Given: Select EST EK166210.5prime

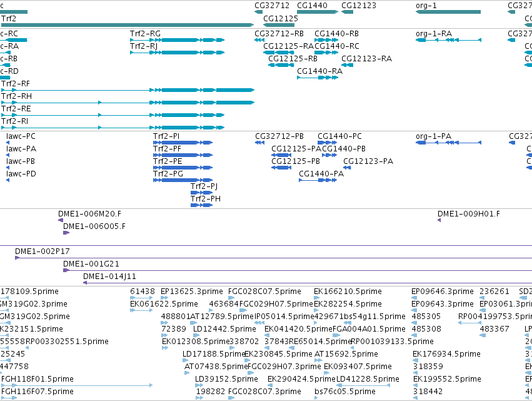Looking at the screenshot, I should (317, 298).
